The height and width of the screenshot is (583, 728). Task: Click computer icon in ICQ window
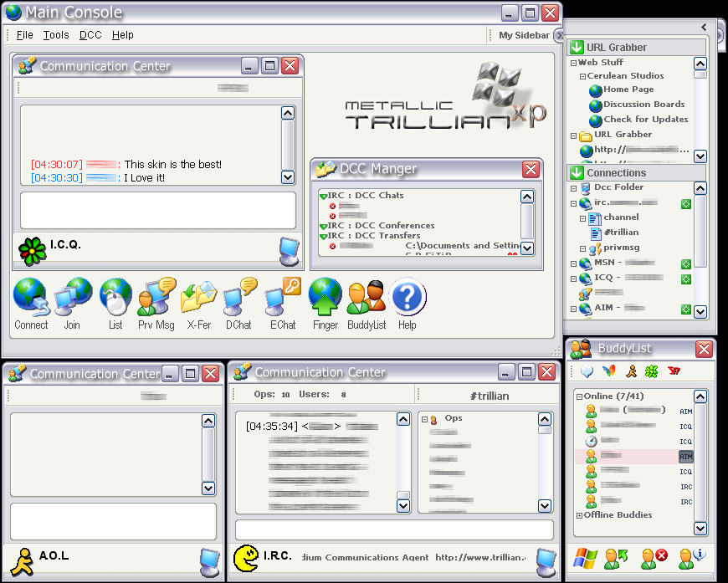(x=290, y=252)
